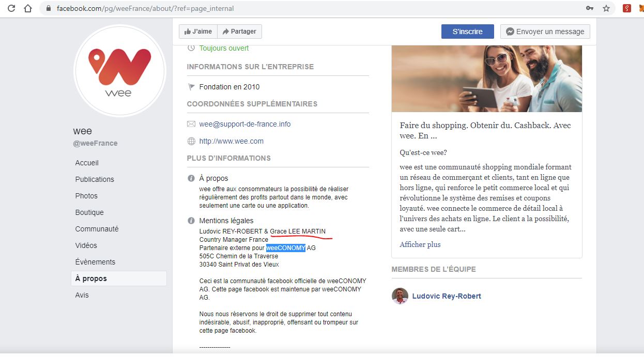Click the clock icon beside Toujours ouvert

pos(191,48)
